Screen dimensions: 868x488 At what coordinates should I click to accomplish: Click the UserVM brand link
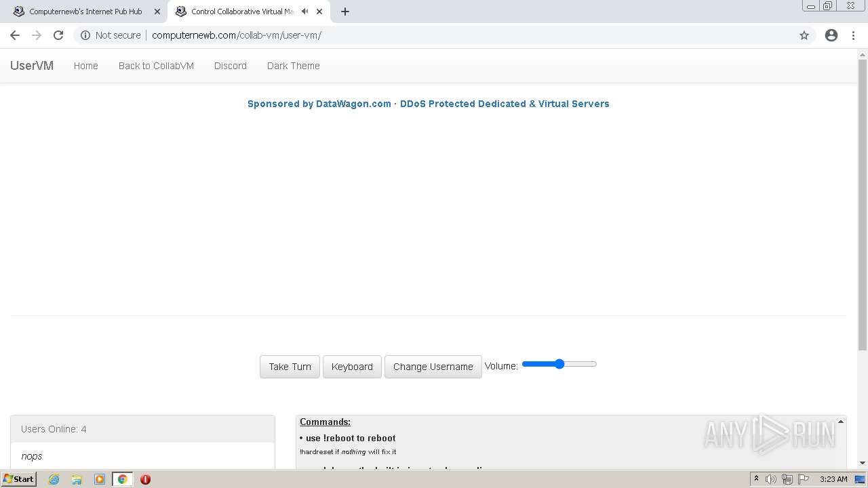32,66
